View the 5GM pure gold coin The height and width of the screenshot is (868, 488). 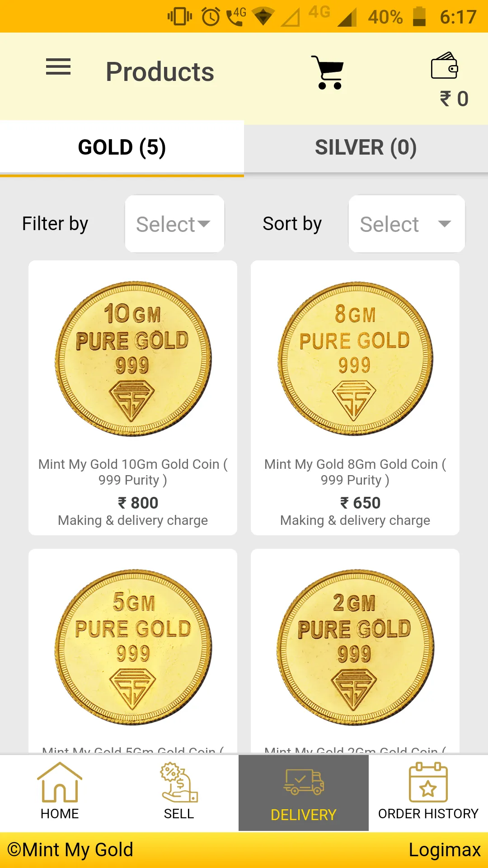tap(133, 647)
